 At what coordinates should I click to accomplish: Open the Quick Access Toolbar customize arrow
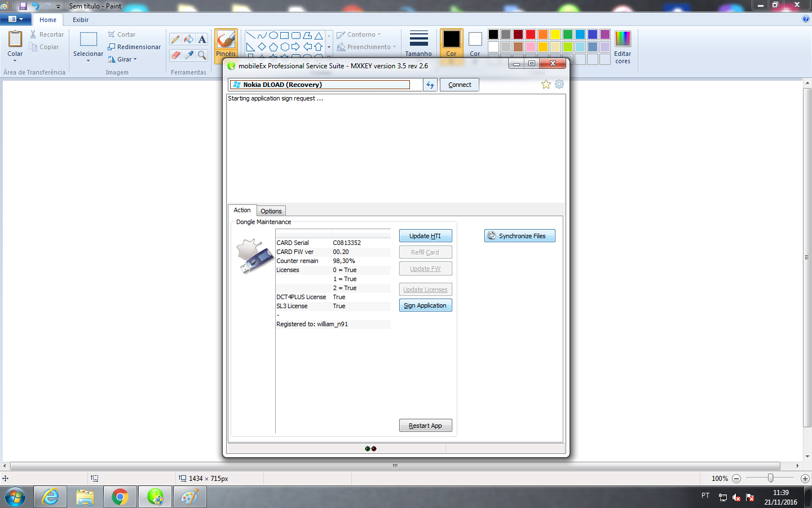[58, 7]
